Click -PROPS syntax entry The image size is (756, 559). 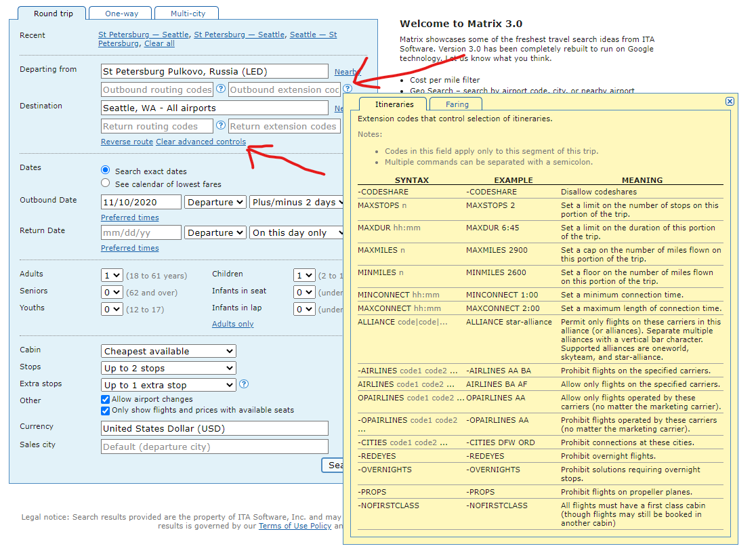[x=372, y=492]
